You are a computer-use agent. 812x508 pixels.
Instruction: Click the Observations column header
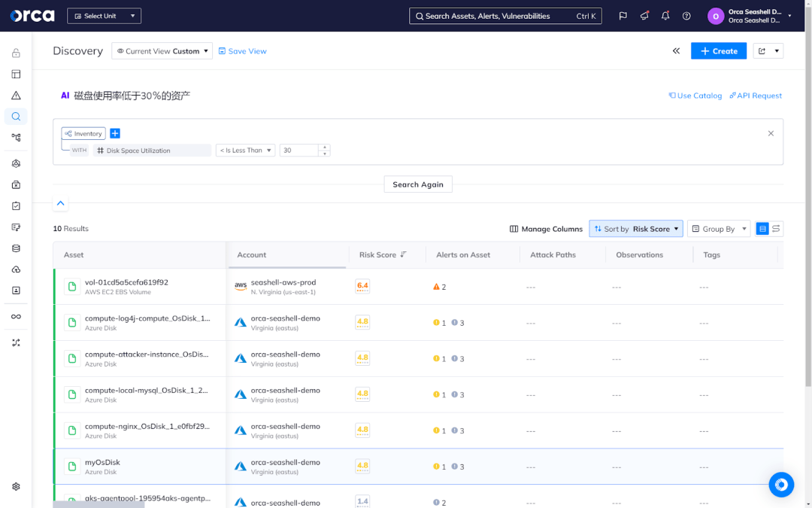click(x=640, y=255)
